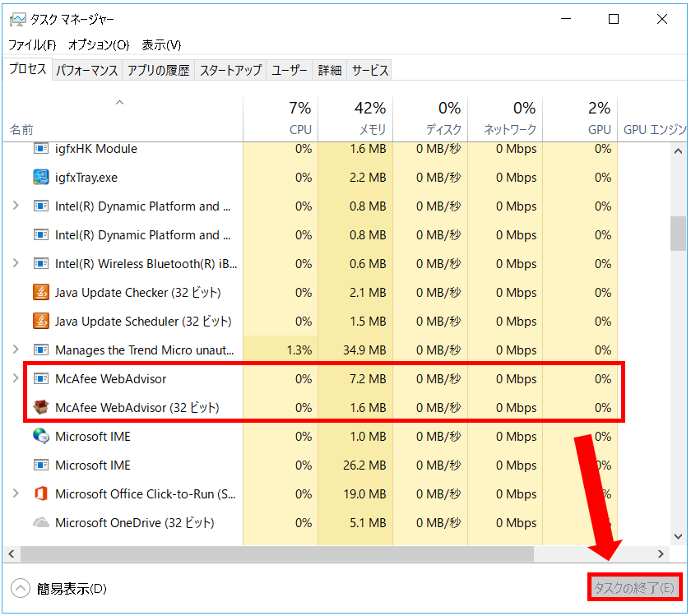Viewport: 691px width, 616px height.
Task: Click the McAfee WebAdvisor (32 ビット) icon
Action: coord(41,407)
